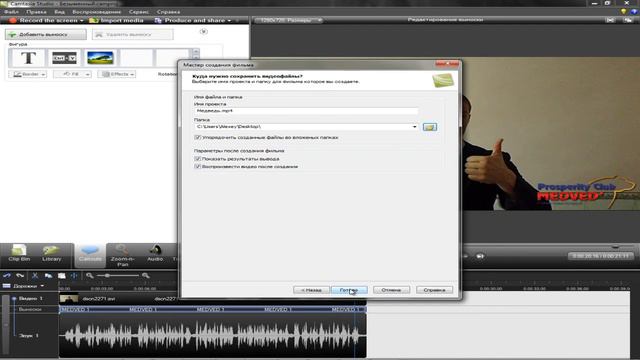Viewport: 640px width, 360px height.
Task: Click the timeline zoom-in magnifier icon
Action: click(x=145, y=276)
